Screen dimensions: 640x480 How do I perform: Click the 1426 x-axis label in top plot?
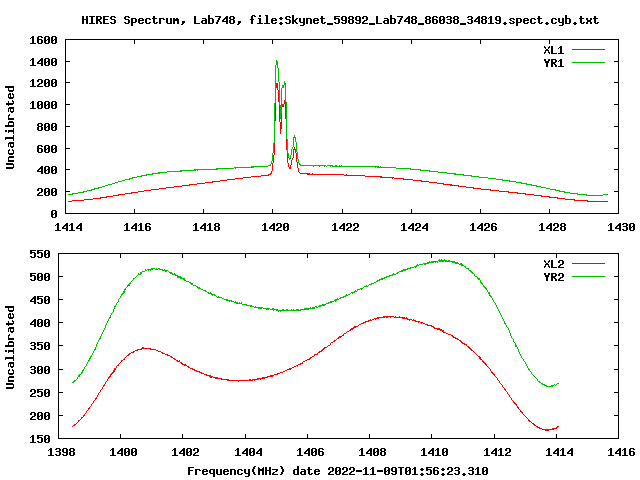pyautogui.click(x=483, y=227)
